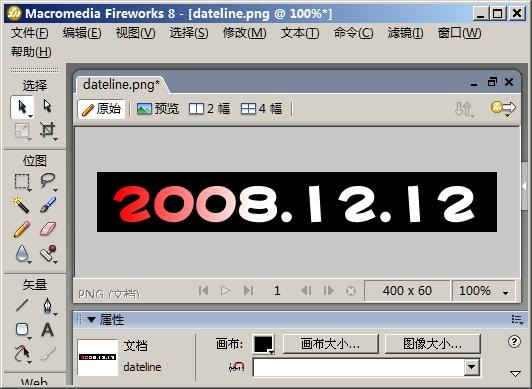Screen dimensions: 532x389
Task: Select the Eraser tool
Action: click(x=48, y=229)
